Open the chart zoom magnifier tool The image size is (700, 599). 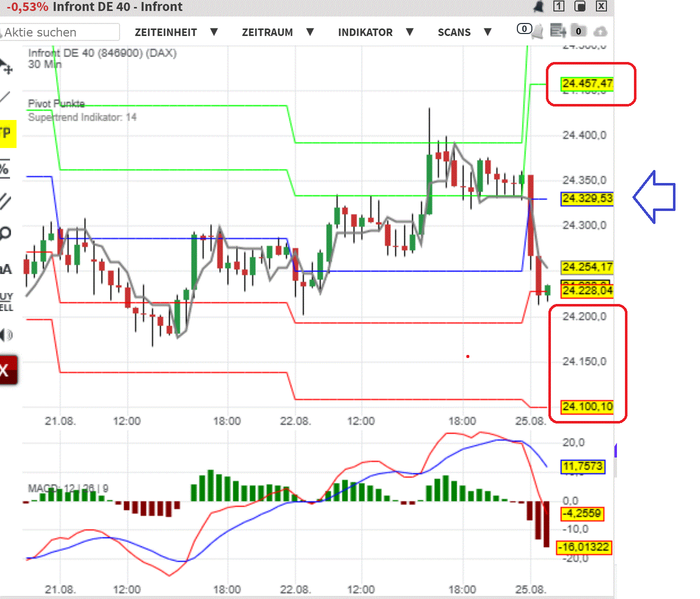pyautogui.click(x=5, y=232)
